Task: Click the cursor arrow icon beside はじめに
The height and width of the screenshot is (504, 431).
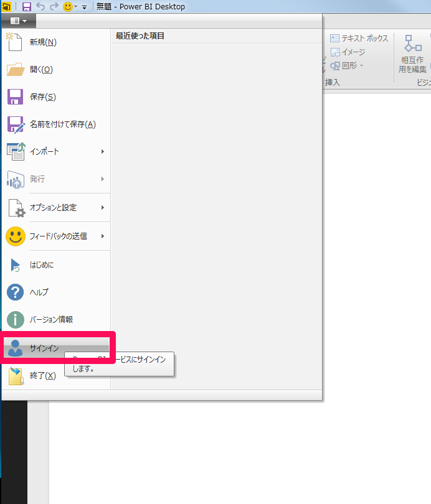Action: 15,265
